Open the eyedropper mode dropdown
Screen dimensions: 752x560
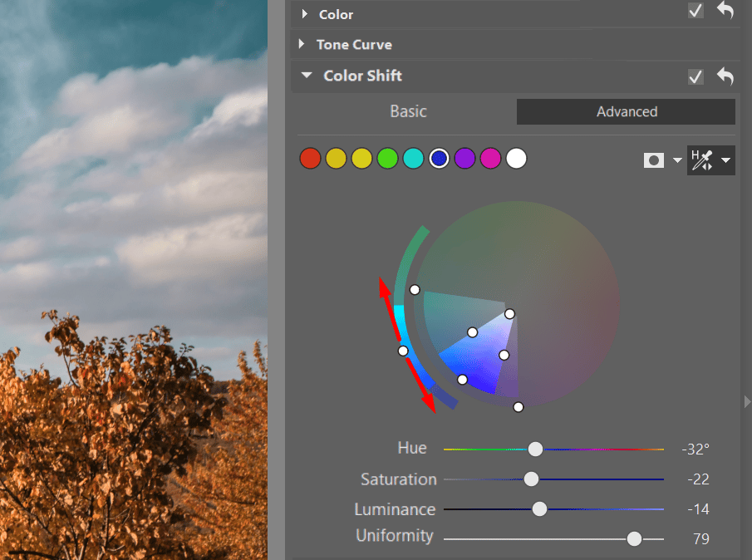tap(725, 160)
